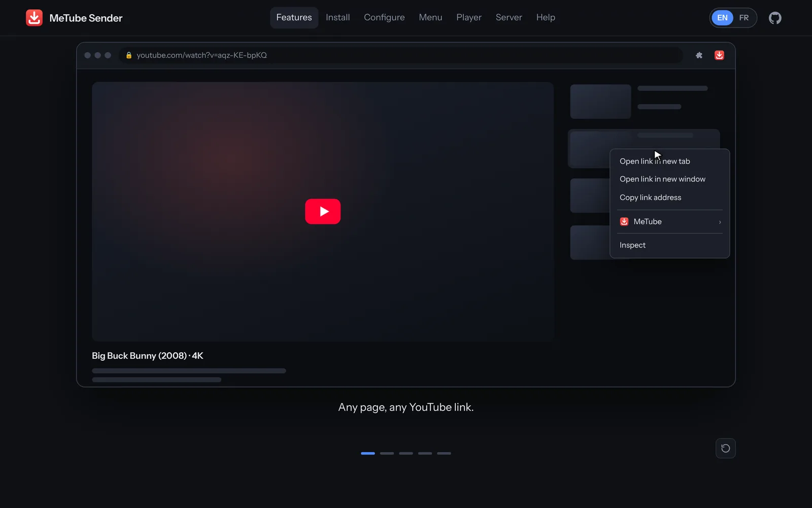
Task: Open the Player section
Action: point(469,18)
